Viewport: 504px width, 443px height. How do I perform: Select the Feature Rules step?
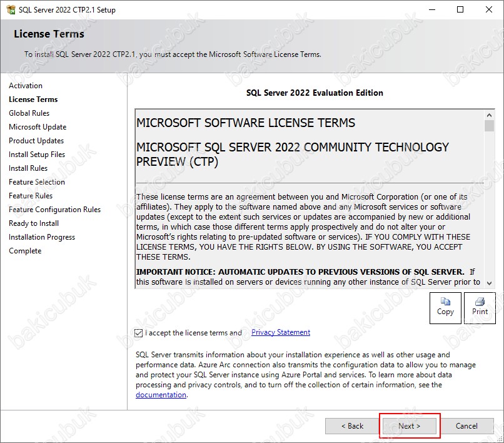pos(31,196)
